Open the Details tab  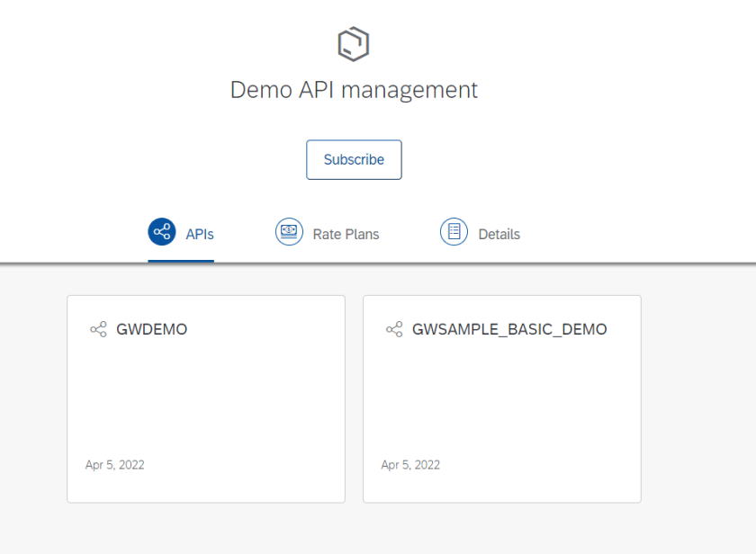click(x=499, y=233)
